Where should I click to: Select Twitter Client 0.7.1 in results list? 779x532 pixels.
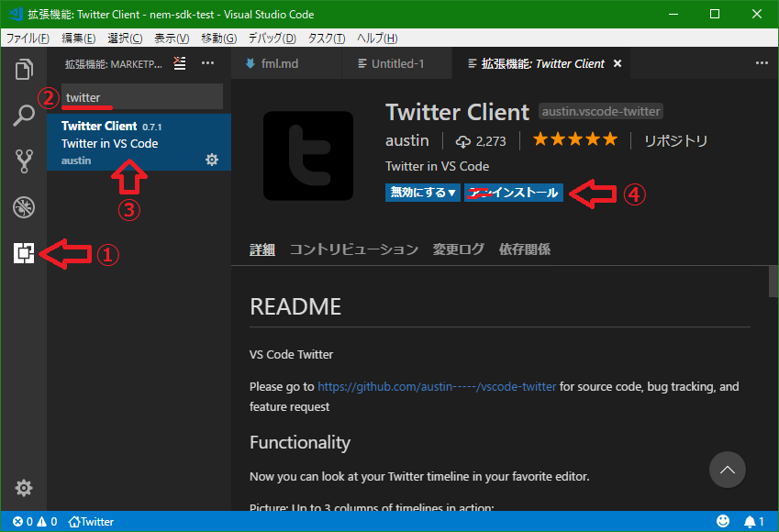139,142
